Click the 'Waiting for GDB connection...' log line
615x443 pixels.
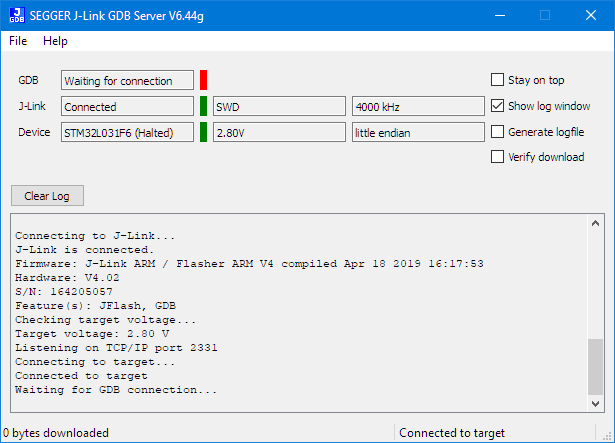pos(116,390)
